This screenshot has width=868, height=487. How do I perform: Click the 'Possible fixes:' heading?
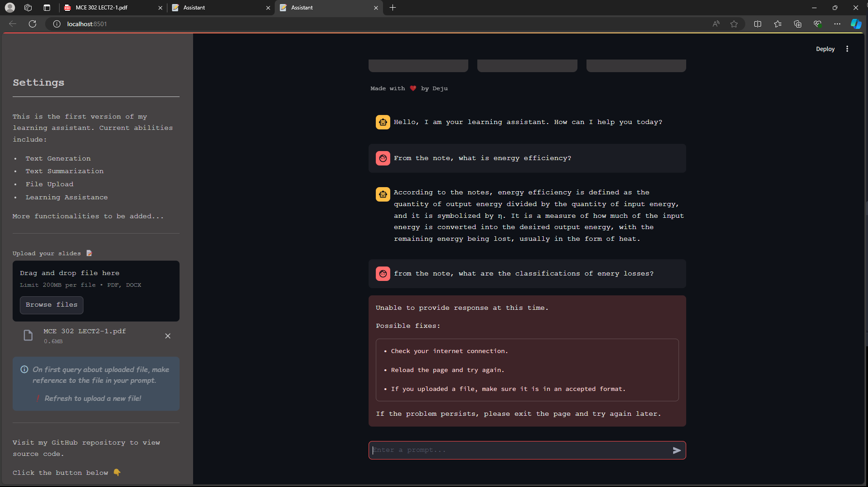pos(408,326)
